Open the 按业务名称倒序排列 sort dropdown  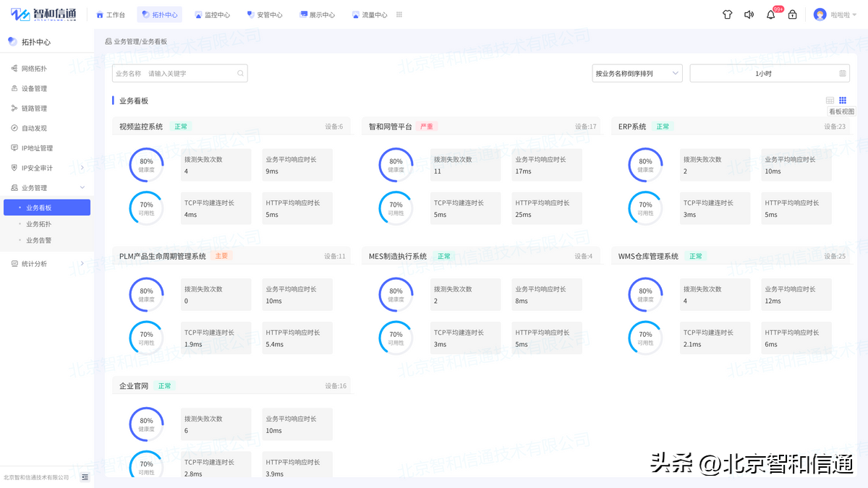[x=637, y=73]
